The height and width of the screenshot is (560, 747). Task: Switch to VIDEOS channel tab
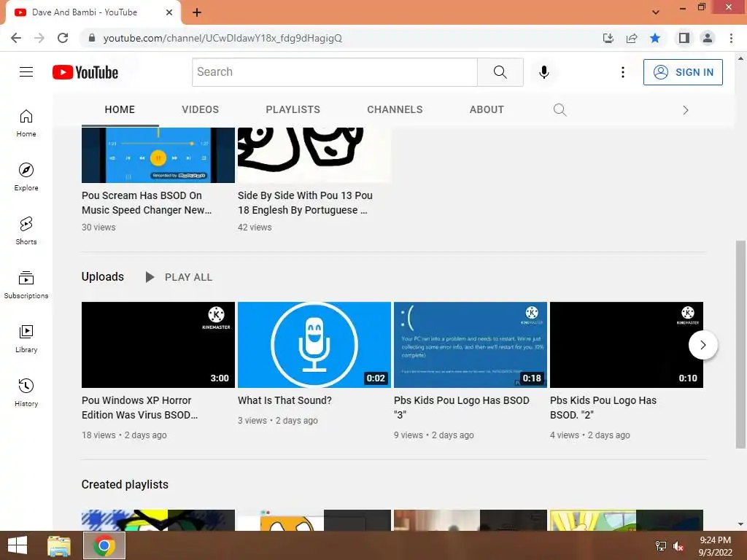pyautogui.click(x=200, y=109)
